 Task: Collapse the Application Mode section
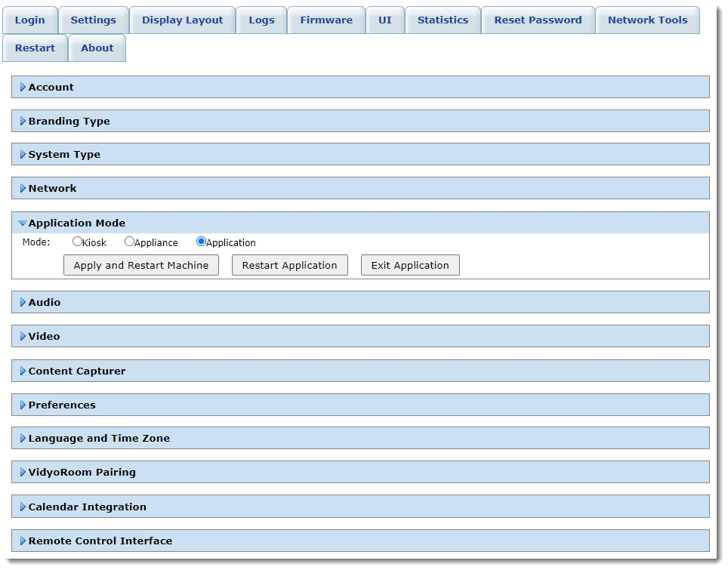coord(360,223)
